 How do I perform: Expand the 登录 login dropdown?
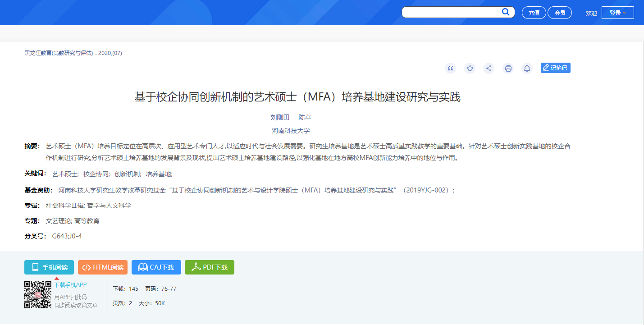617,13
